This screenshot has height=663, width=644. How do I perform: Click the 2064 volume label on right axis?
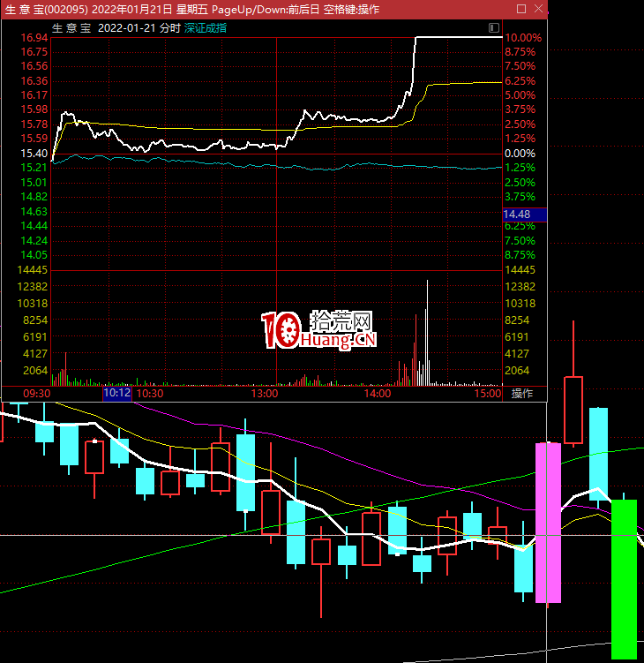[x=517, y=371]
